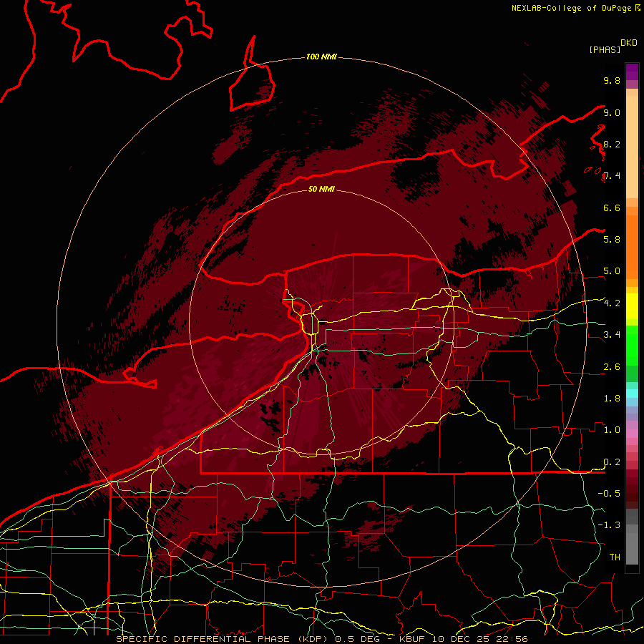Click the 50 NMI range ring label
The height and width of the screenshot is (644, 644).
coord(321,189)
